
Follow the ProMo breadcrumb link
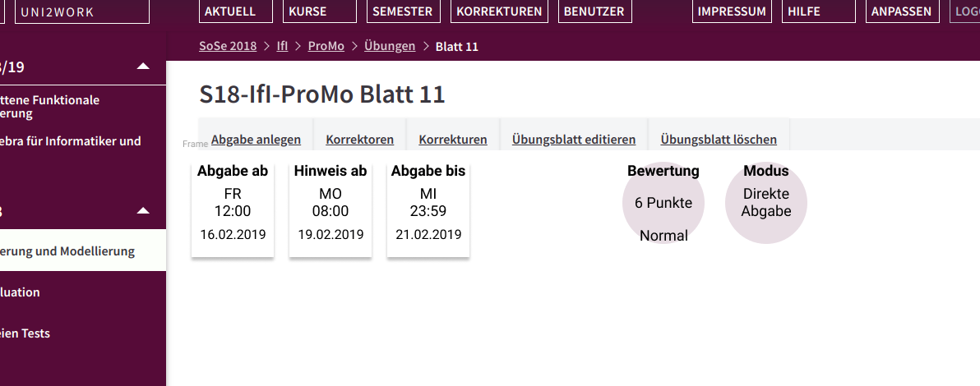326,46
